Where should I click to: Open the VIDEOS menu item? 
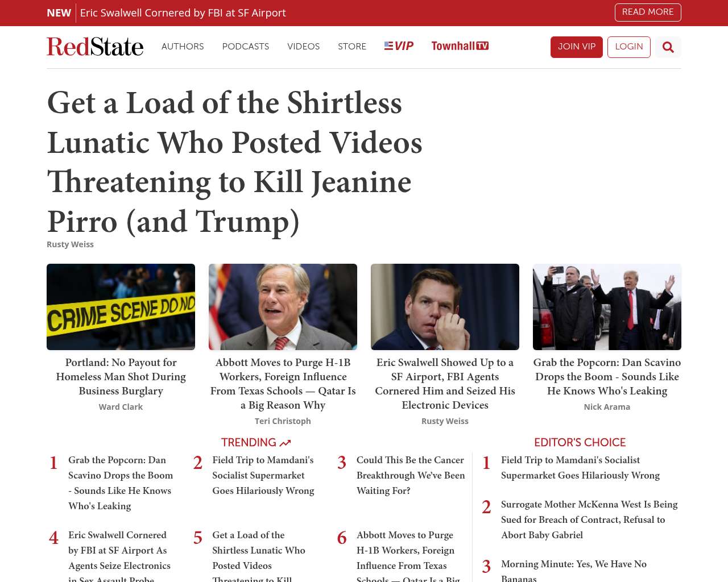point(304,47)
